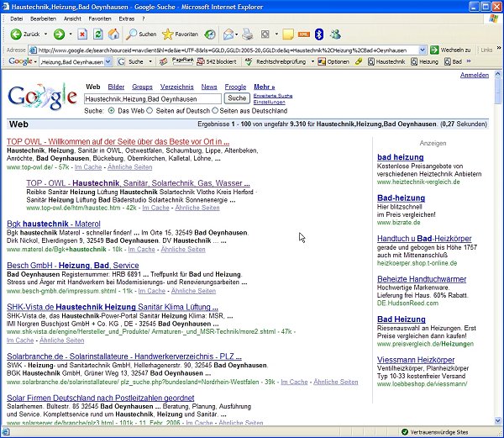
Task: Open the Back button history dropdown arrow
Action: pos(45,34)
